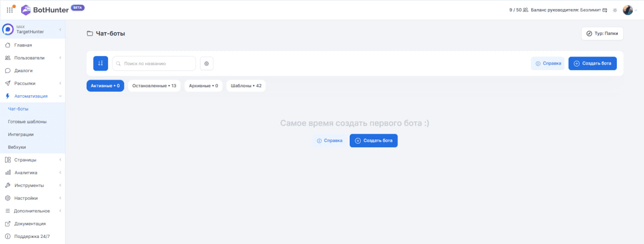Expand the Рассылки chevron
This screenshot has width=644, height=244.
coord(60,83)
